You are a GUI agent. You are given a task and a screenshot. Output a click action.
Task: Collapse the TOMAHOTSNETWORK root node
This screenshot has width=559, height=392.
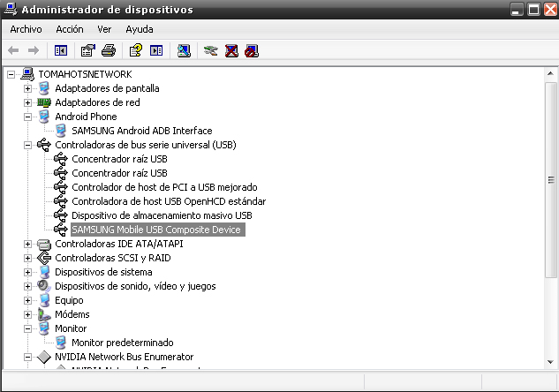tap(11, 74)
